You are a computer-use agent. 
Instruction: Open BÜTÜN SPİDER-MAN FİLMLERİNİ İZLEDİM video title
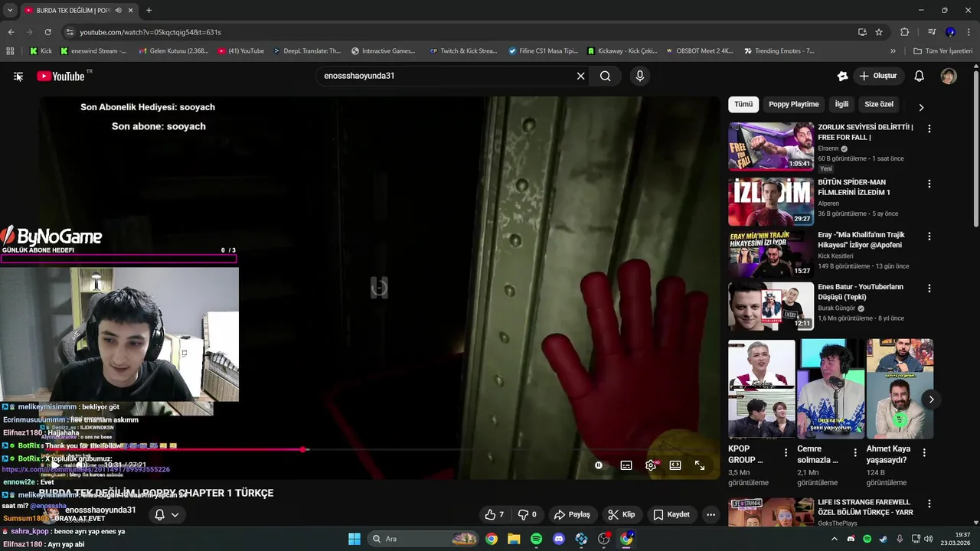(x=854, y=188)
